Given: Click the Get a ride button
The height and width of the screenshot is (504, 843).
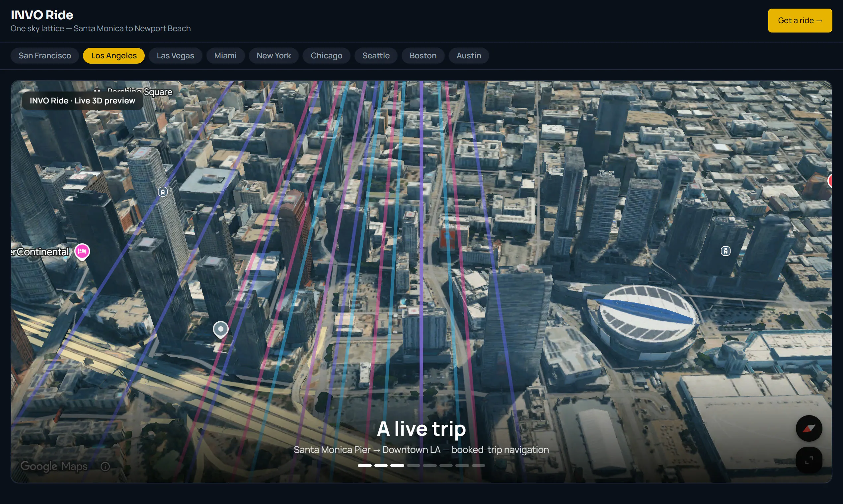Looking at the screenshot, I should [x=800, y=21].
